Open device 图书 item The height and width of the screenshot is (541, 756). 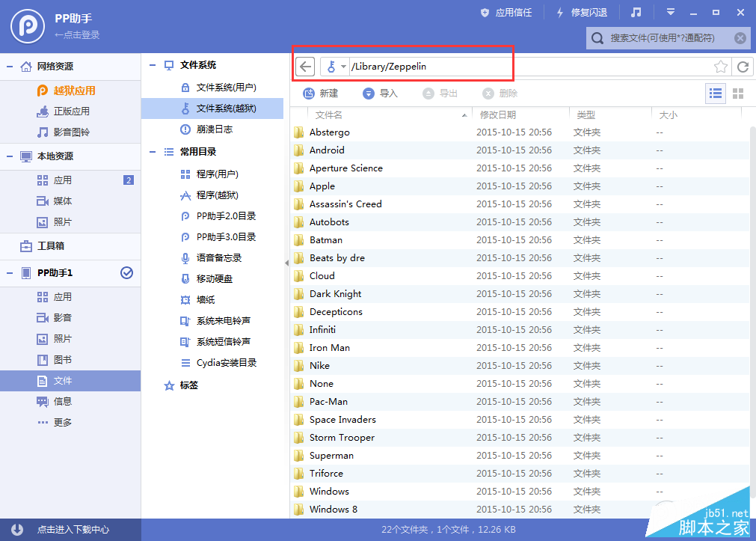[70, 359]
